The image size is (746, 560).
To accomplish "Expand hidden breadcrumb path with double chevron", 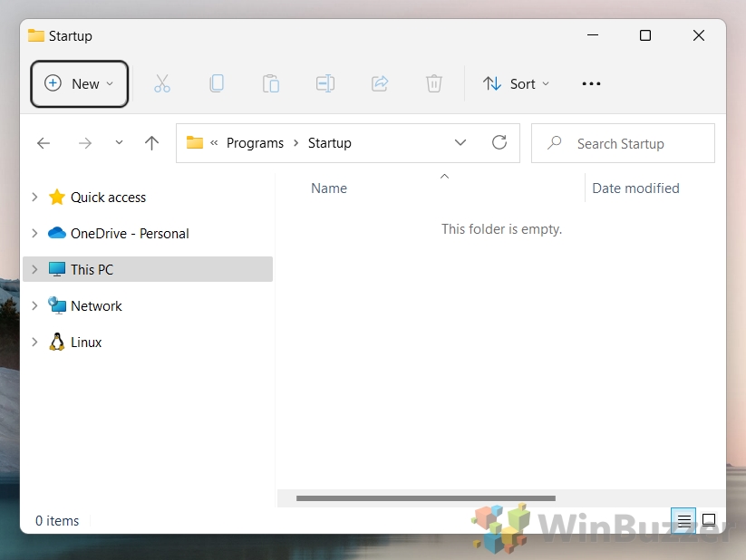I will coord(214,143).
